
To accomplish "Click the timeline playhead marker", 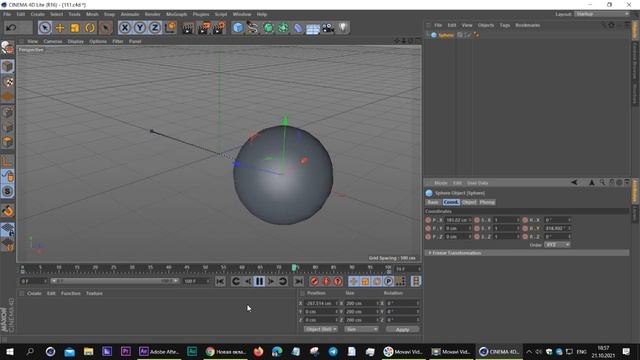I will point(294,268).
